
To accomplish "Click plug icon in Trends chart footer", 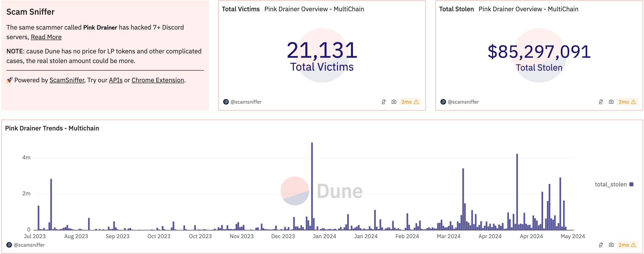I will 601,245.
